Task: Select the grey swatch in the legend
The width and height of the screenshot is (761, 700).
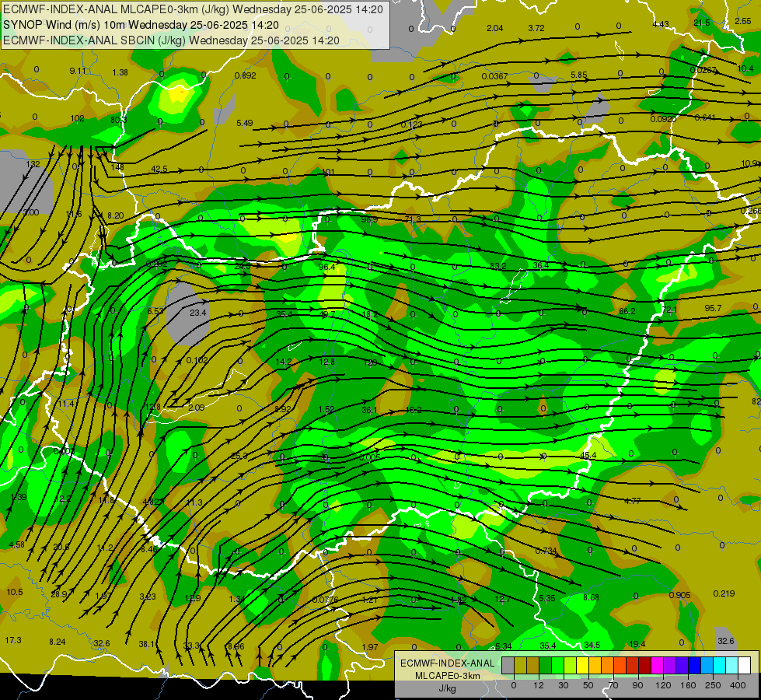Action: [508, 666]
